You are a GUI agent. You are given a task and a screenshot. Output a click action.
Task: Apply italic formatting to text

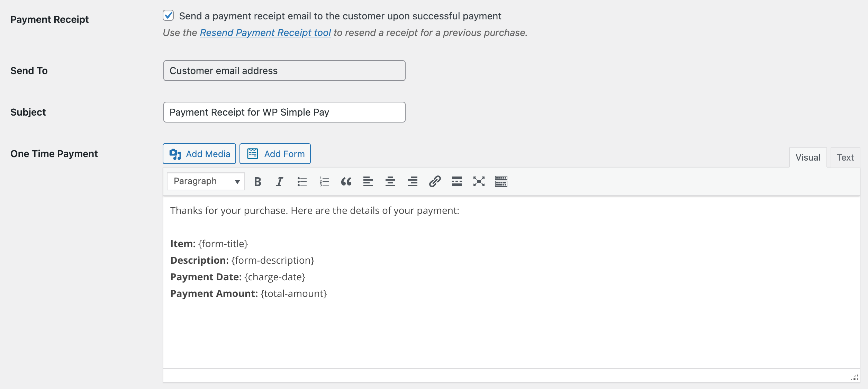click(279, 181)
